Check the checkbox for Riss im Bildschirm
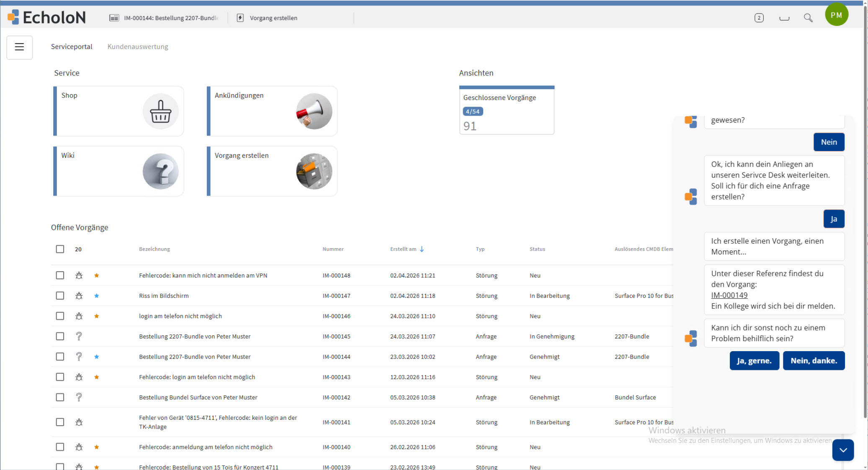868x470 pixels. point(60,295)
